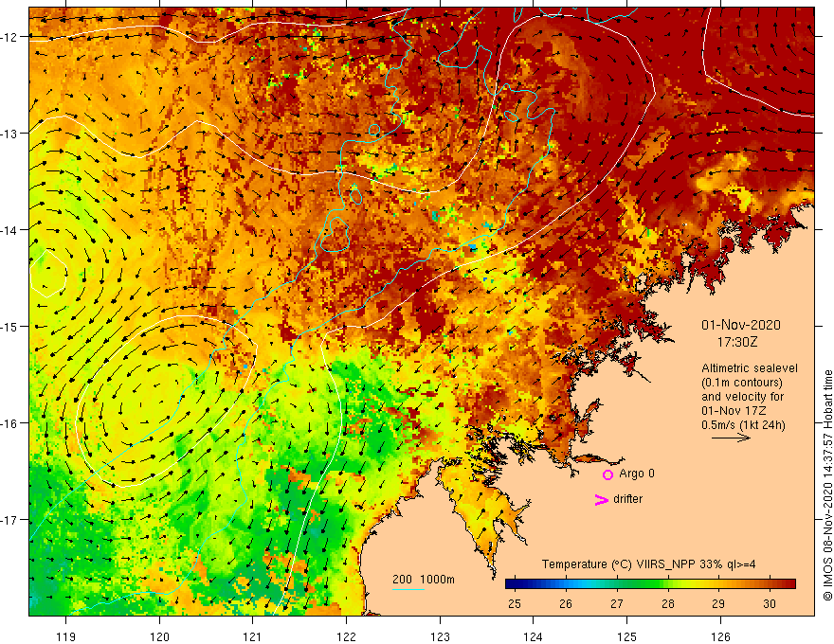Click the latitude label '-13'
Image resolution: width=834 pixels, height=644 pixels.
[9, 134]
